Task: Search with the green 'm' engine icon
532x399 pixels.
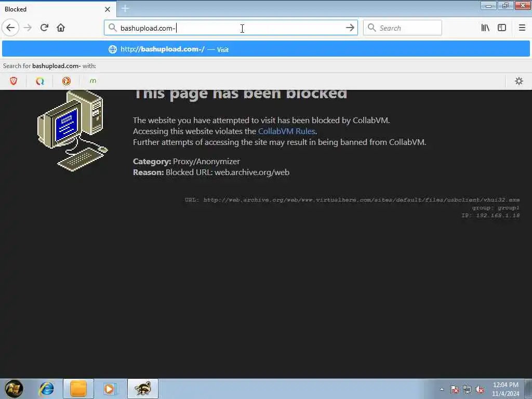Action: (93, 81)
